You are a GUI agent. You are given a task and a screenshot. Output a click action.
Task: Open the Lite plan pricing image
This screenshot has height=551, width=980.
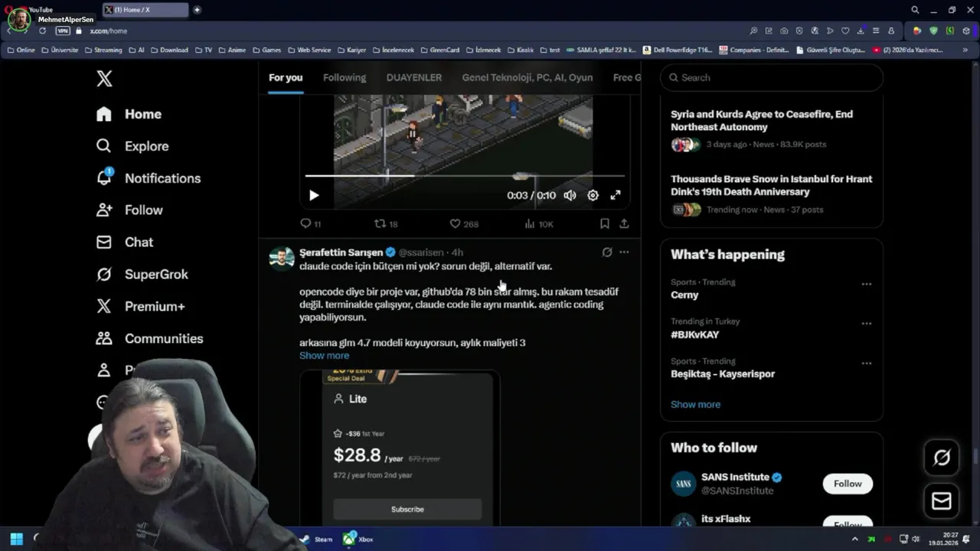pos(400,448)
